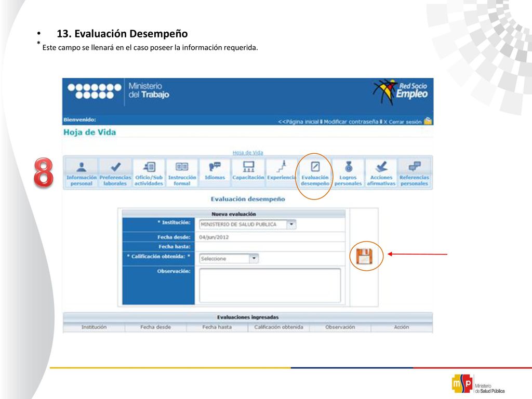This screenshot has width=532, height=399.
Task: Expand the Calificación obtenida dropdown
Action: 229,259
